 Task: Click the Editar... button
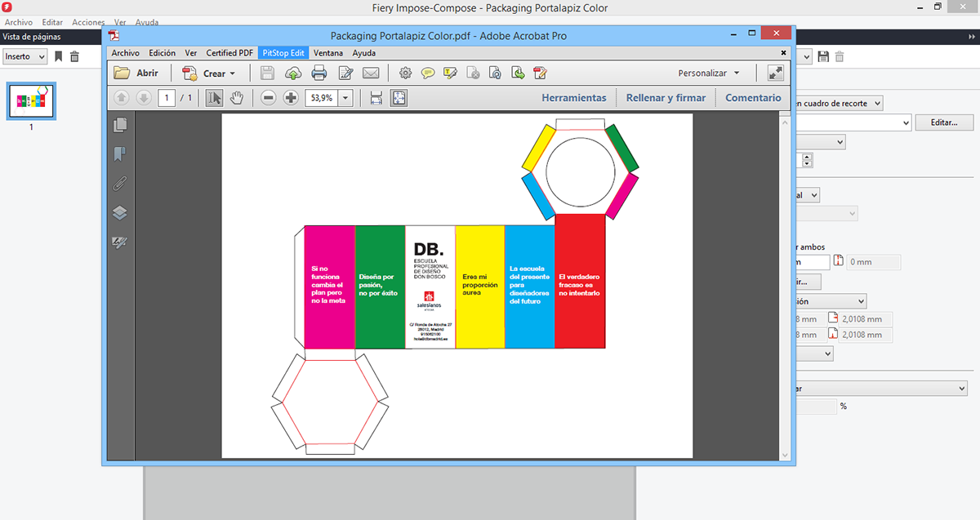(945, 122)
